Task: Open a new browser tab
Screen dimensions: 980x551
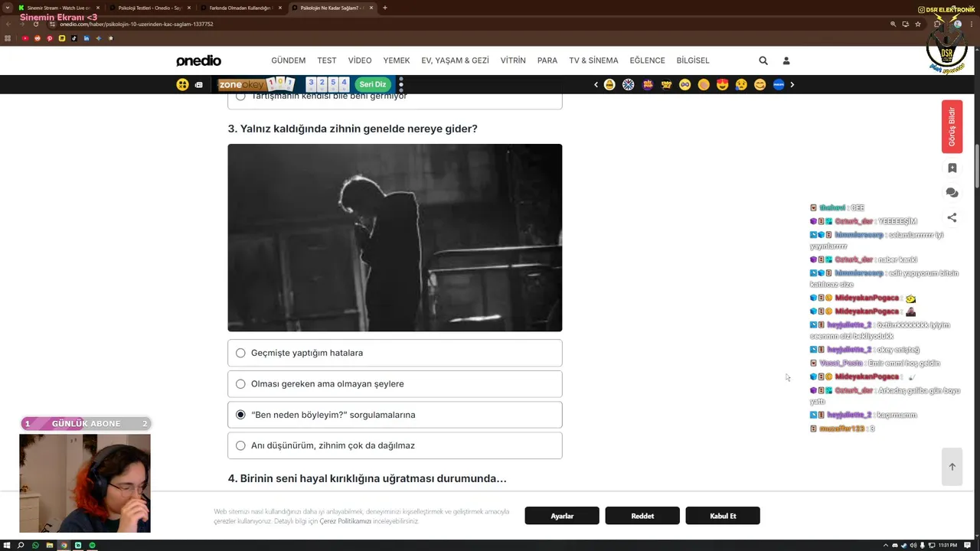Action: click(x=384, y=8)
